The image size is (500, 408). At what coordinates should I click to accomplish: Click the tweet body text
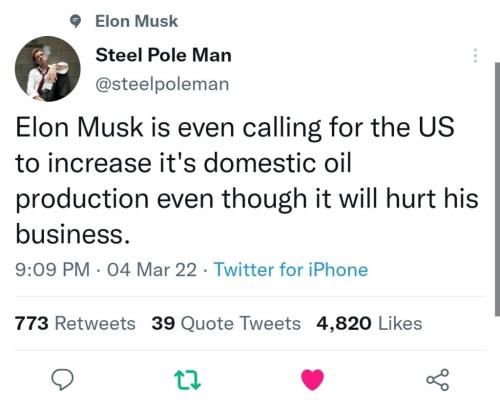point(247,180)
